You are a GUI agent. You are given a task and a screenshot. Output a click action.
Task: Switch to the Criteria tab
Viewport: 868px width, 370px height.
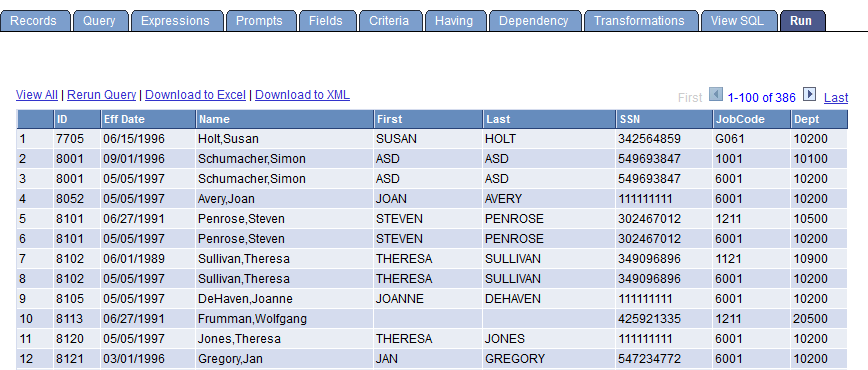click(x=390, y=21)
